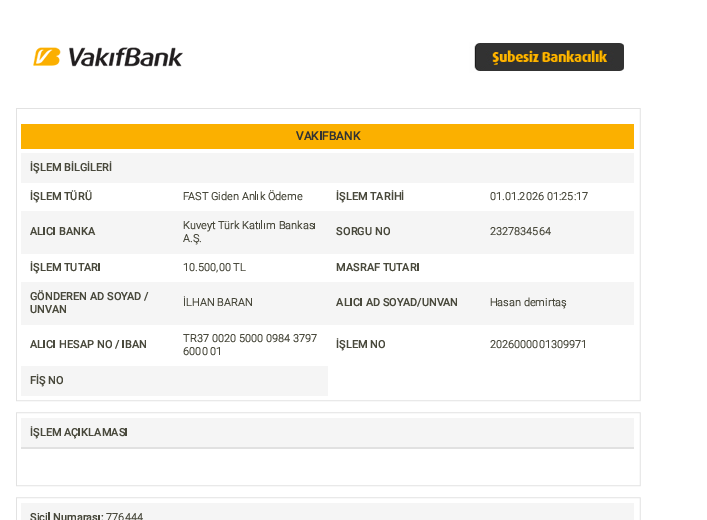Select the MASRAF TUTARI label

pos(377,267)
